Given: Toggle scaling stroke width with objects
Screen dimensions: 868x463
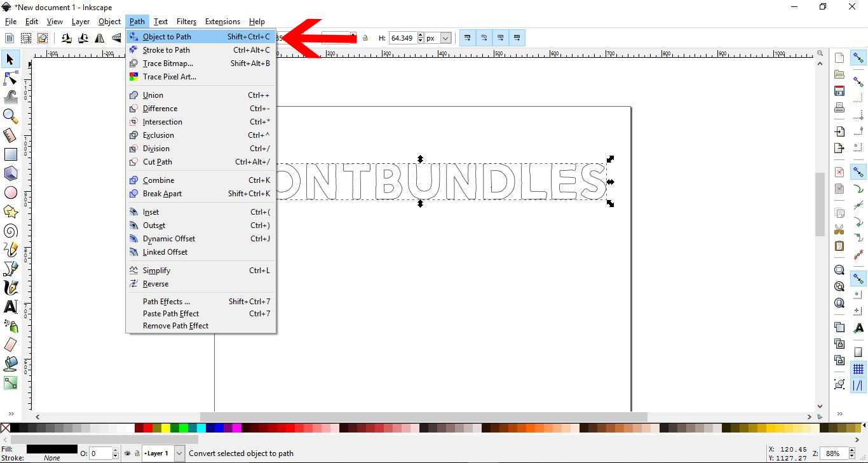Looking at the screenshot, I should (x=467, y=38).
